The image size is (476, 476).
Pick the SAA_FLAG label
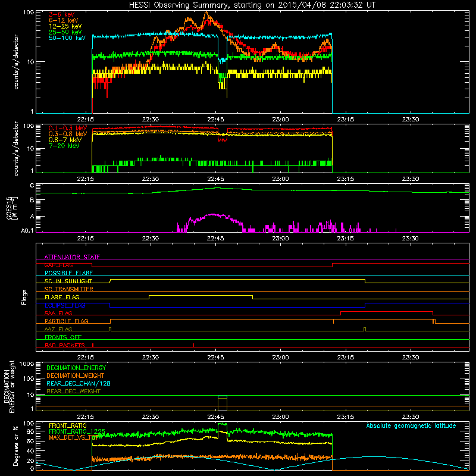pos(58,313)
